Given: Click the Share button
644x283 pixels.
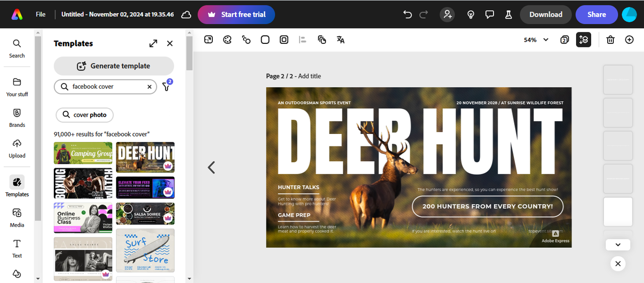Looking at the screenshot, I should 597,15.
